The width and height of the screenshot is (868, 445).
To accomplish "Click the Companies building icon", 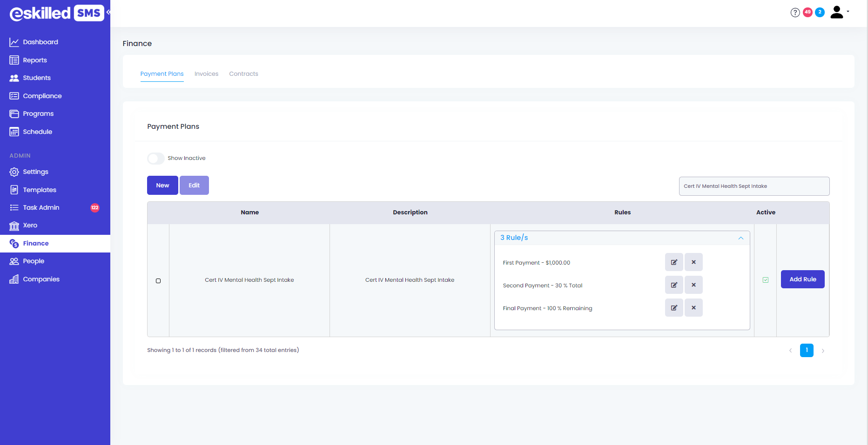I will click(14, 279).
